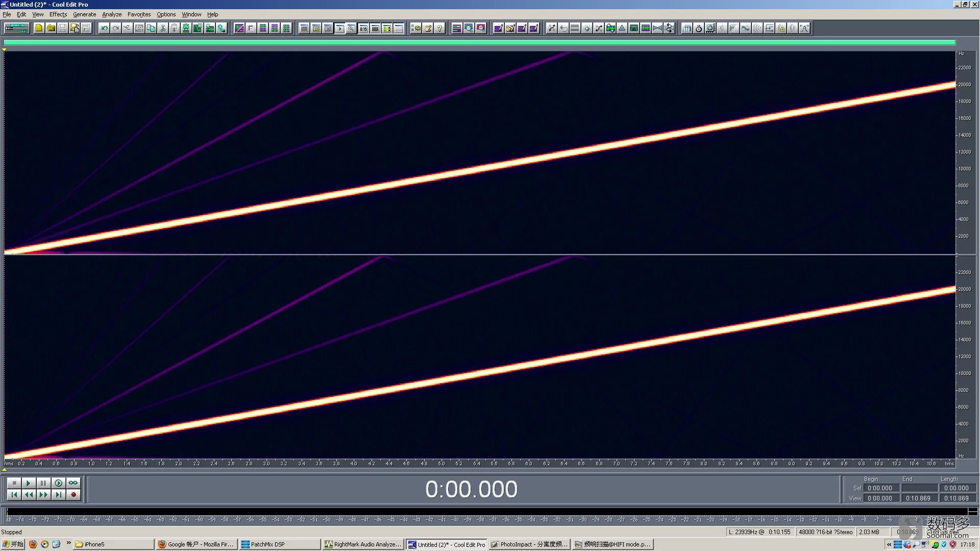Click the toolbar Help question mark icon
Screen dimensions: 980x551
pyautogui.click(x=439, y=28)
